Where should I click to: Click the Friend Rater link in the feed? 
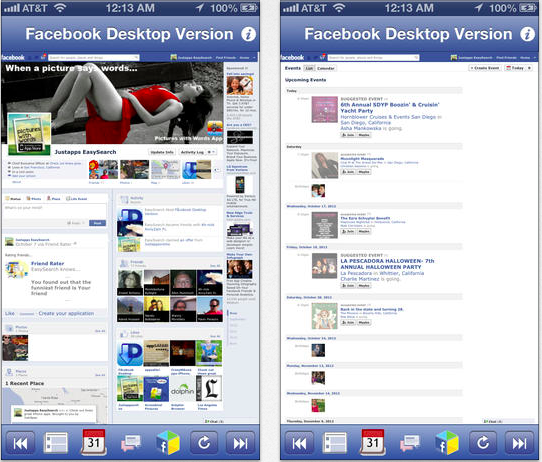pos(47,263)
